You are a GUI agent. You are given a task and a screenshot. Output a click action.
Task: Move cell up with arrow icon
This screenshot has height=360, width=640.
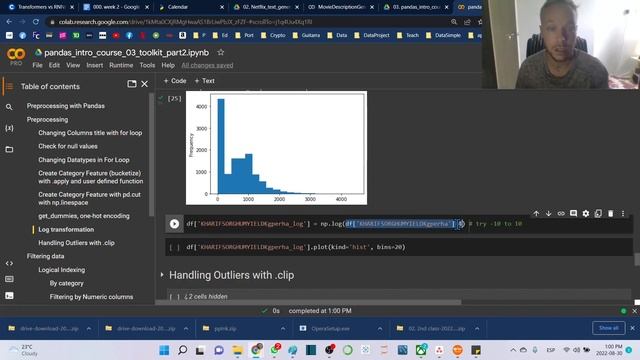point(536,213)
